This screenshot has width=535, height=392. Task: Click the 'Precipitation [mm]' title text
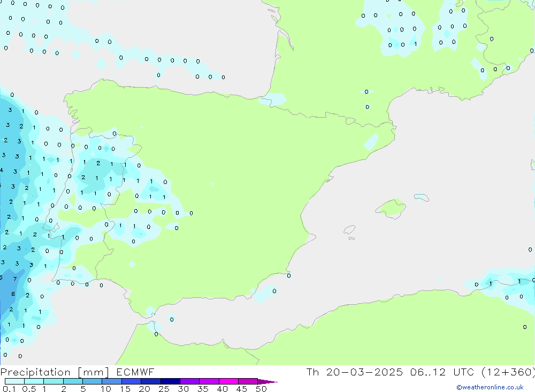(55, 372)
